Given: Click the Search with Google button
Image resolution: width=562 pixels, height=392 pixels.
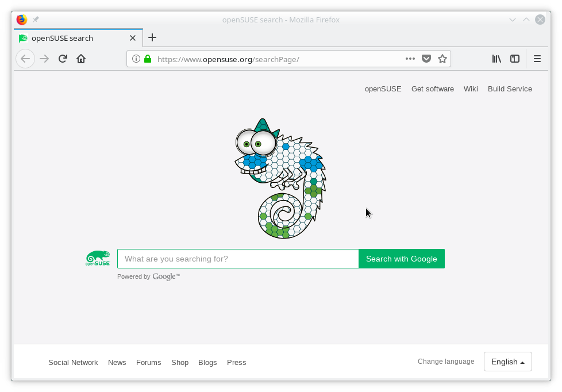Looking at the screenshot, I should (x=402, y=259).
